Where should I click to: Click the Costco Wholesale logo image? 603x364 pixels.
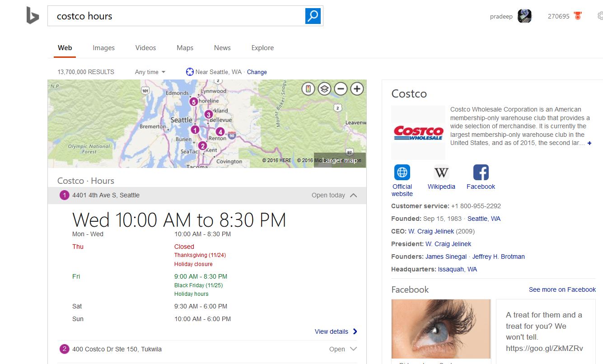418,133
